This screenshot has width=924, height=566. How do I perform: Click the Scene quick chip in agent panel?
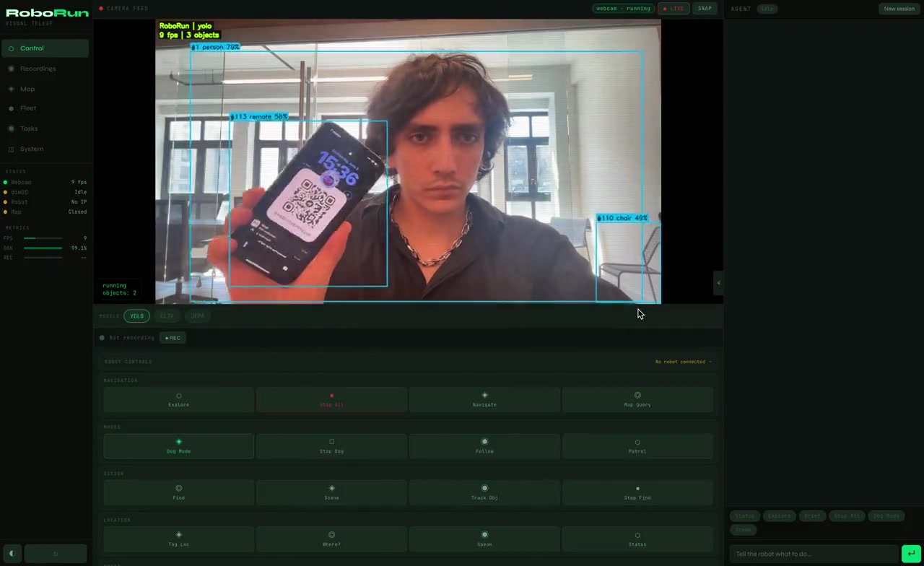pyautogui.click(x=743, y=530)
